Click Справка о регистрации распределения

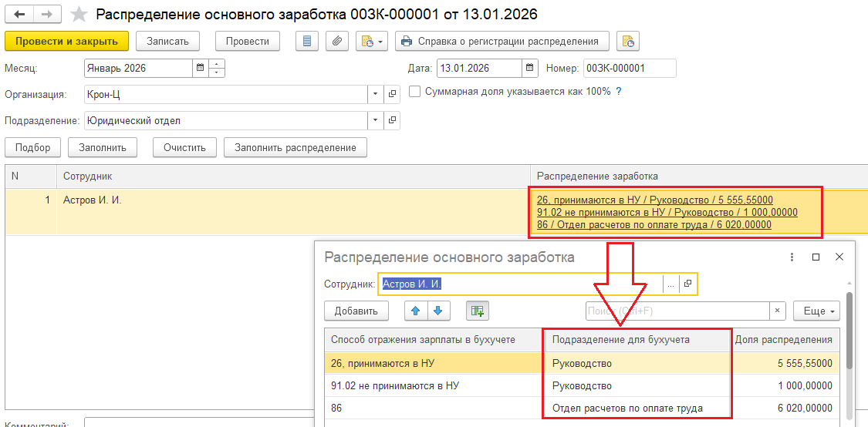point(502,41)
